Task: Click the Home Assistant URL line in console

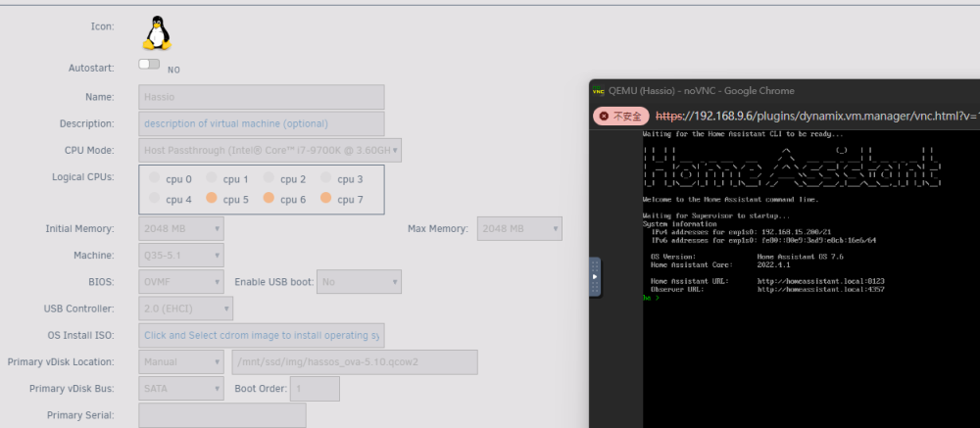Action: click(767, 281)
